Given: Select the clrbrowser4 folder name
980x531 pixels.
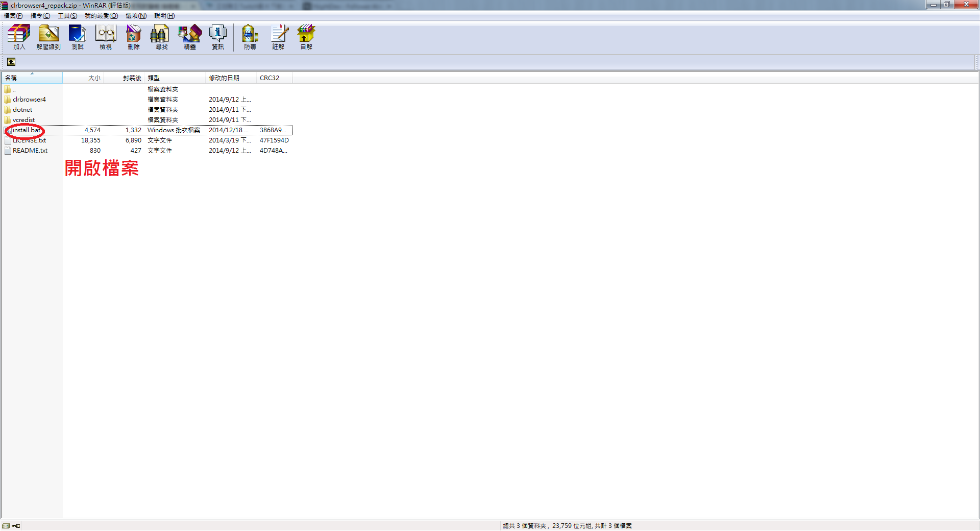Looking at the screenshot, I should click(x=29, y=100).
